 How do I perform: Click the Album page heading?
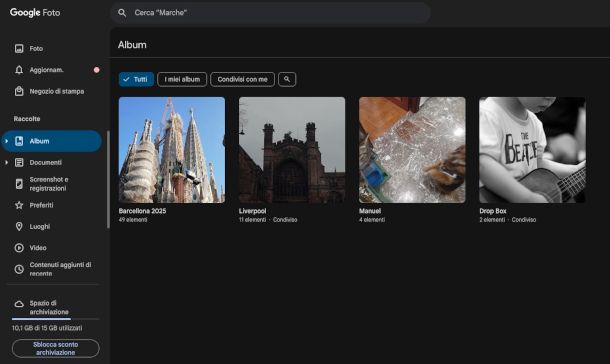coord(132,45)
